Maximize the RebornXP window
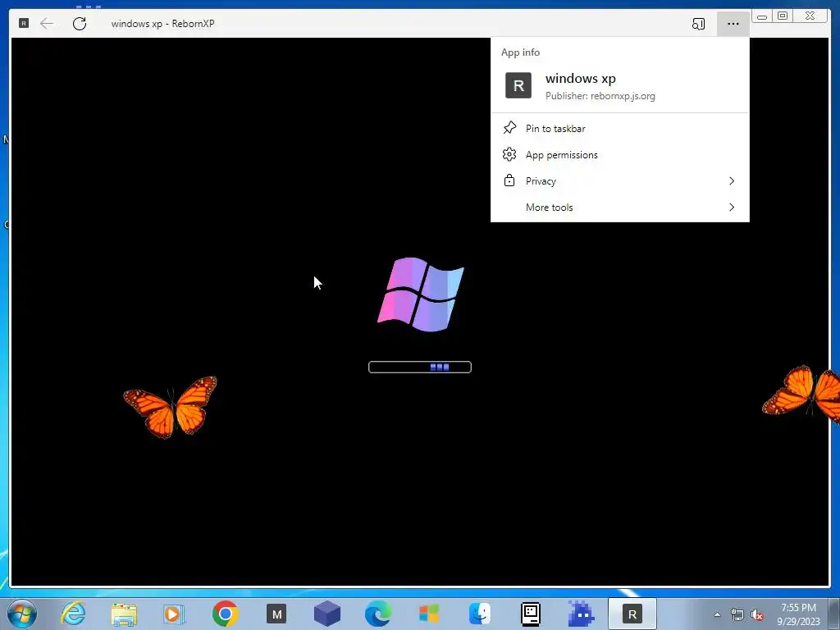The width and height of the screenshot is (840, 630). coord(782,16)
